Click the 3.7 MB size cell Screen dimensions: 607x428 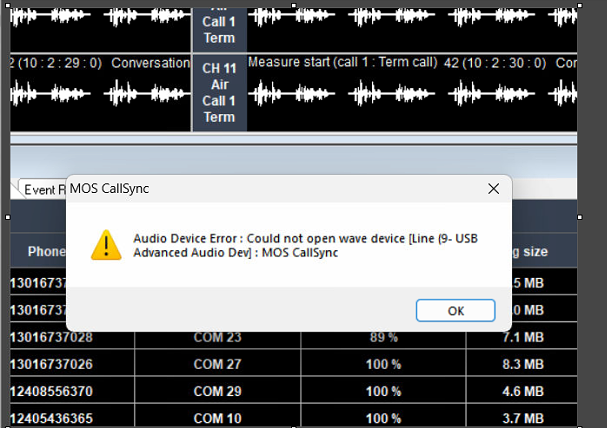point(523,418)
